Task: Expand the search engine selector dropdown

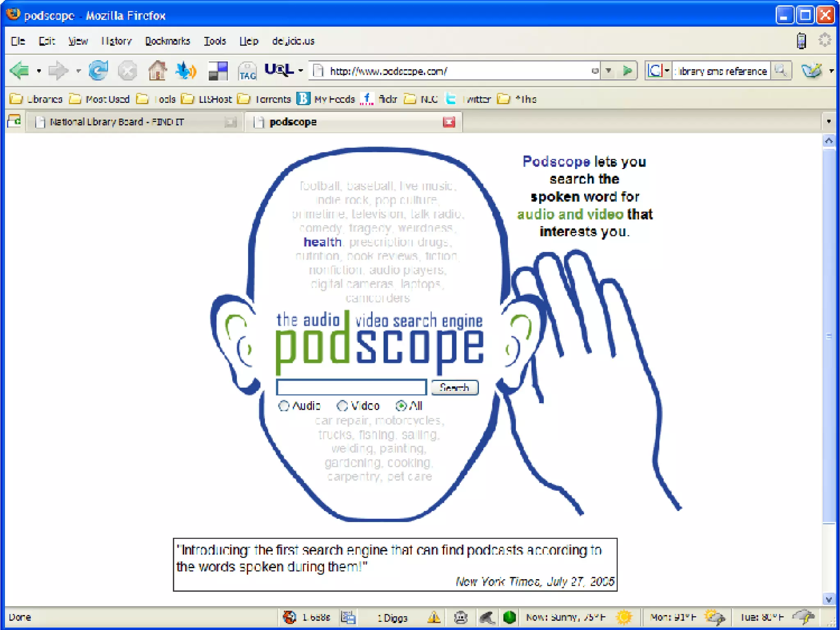Action: coord(667,71)
